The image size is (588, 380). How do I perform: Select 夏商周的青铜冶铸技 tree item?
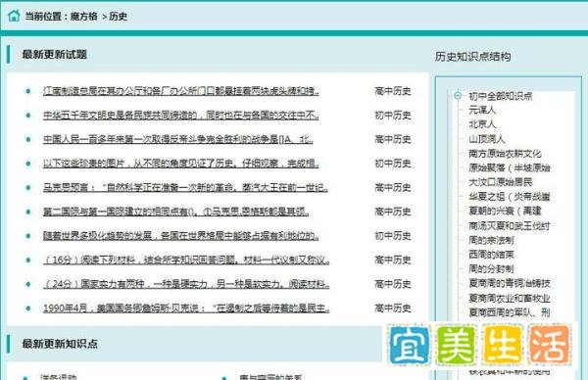point(510,283)
